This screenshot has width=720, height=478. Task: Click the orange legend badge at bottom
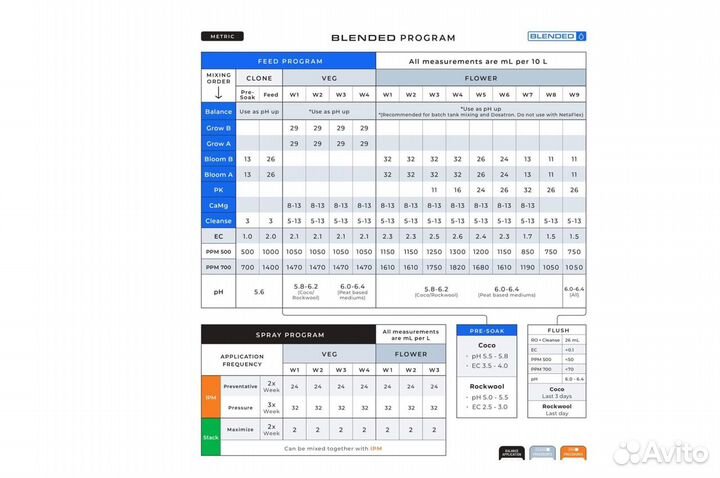[x=572, y=453]
